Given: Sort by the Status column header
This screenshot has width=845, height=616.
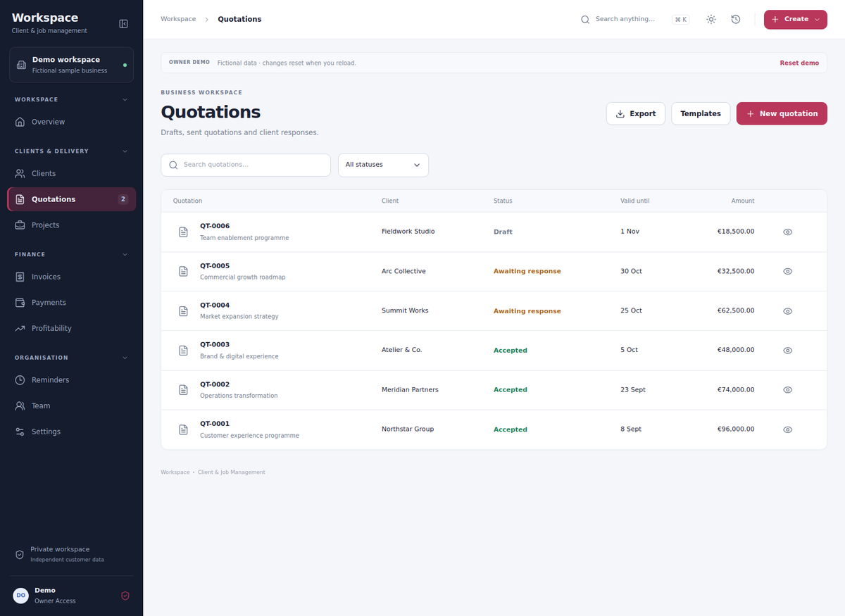Looking at the screenshot, I should click(x=503, y=201).
